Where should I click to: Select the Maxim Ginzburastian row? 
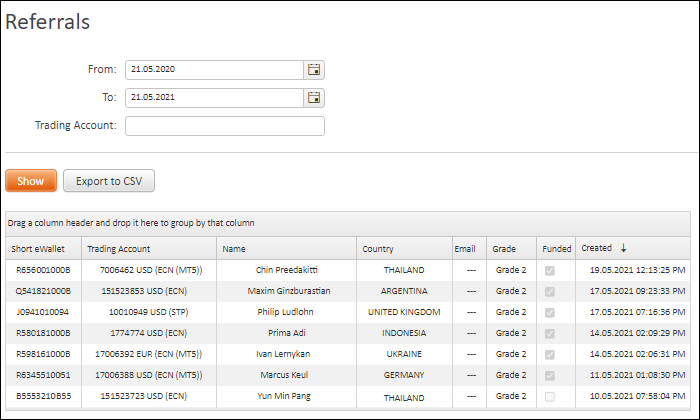[x=348, y=291]
